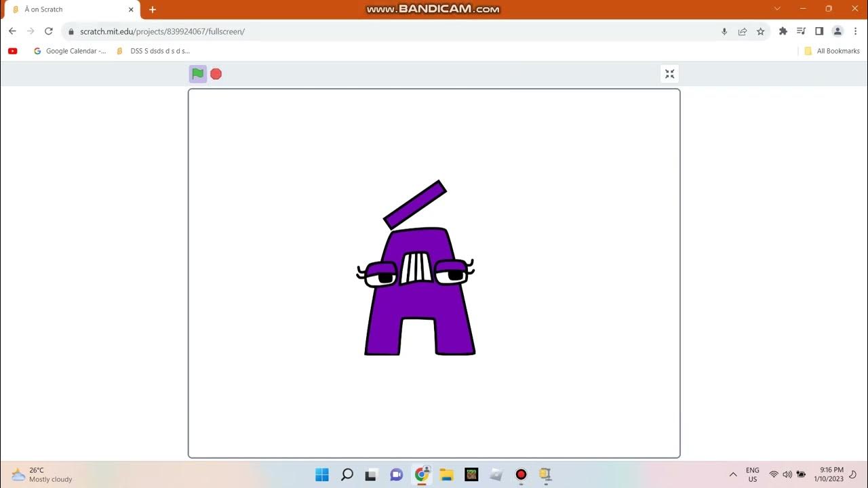Open File Explorer from the taskbar
The image size is (868, 488).
(446, 474)
